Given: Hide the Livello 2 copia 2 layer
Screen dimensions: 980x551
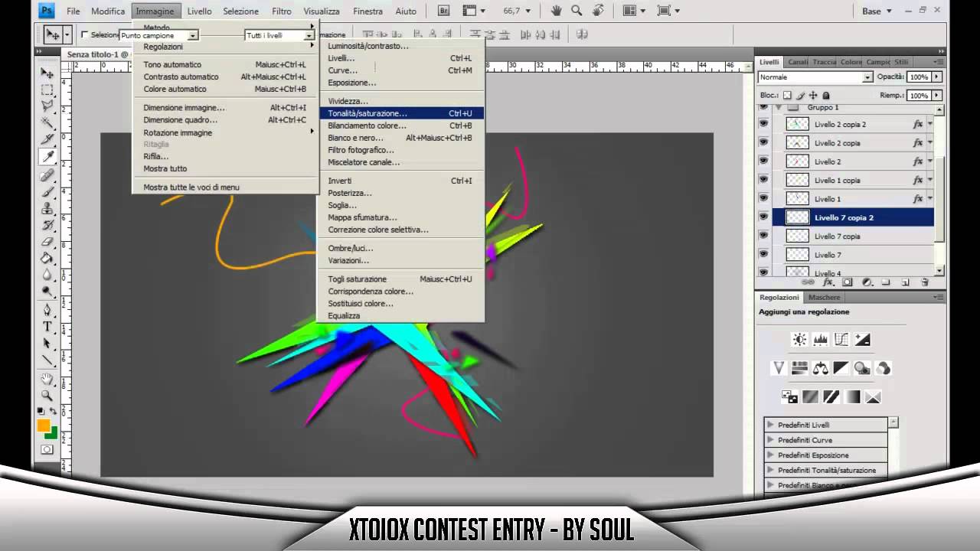Looking at the screenshot, I should coord(763,124).
